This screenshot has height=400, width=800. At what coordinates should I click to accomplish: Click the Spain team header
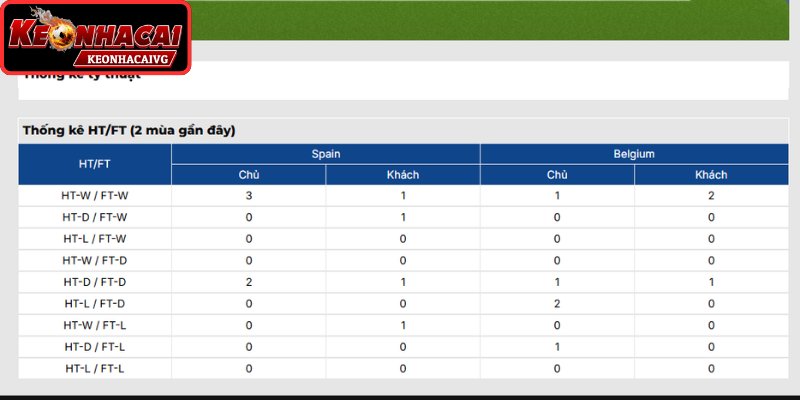(x=326, y=154)
